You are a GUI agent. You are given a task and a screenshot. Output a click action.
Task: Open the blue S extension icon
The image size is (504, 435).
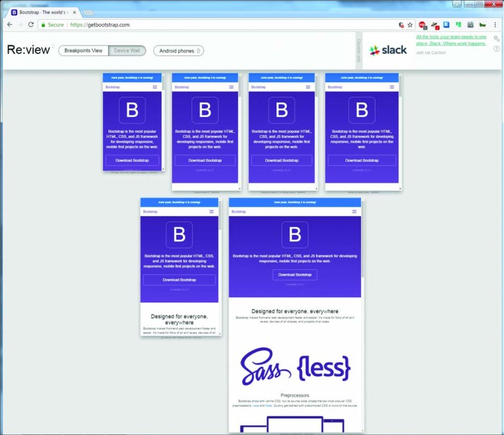[x=447, y=25]
